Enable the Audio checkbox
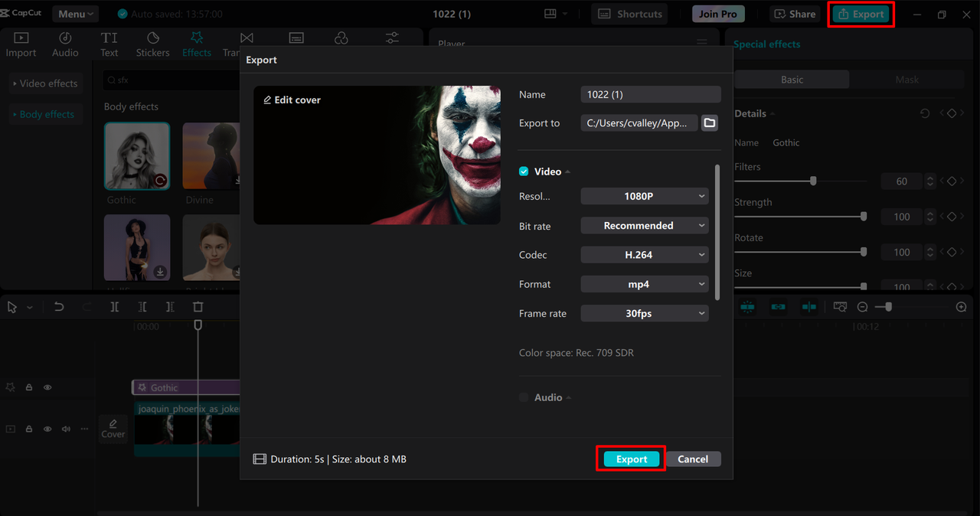This screenshot has height=516, width=980. point(524,397)
